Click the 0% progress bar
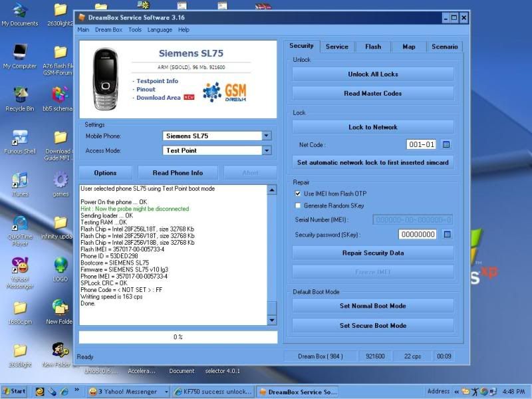The height and width of the screenshot is (399, 532). tap(178, 337)
